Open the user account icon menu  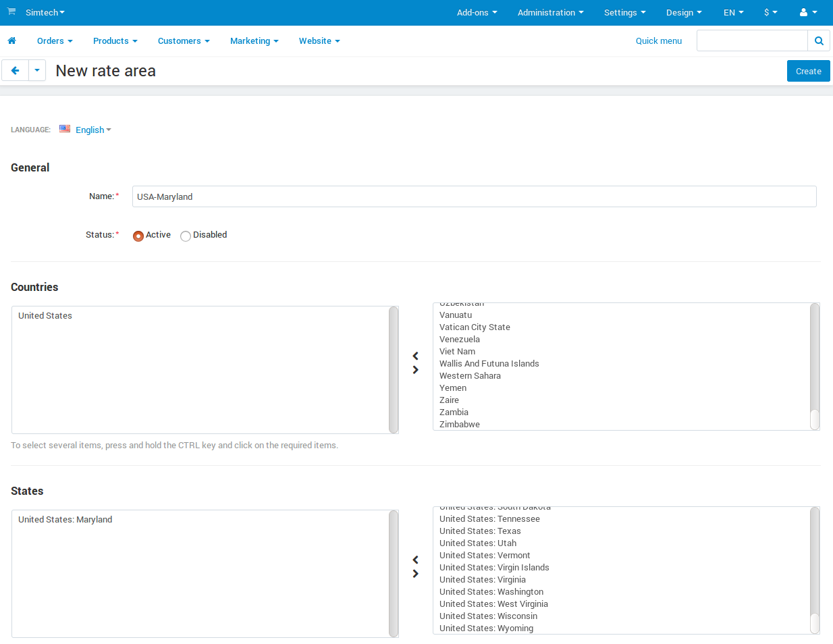click(808, 12)
